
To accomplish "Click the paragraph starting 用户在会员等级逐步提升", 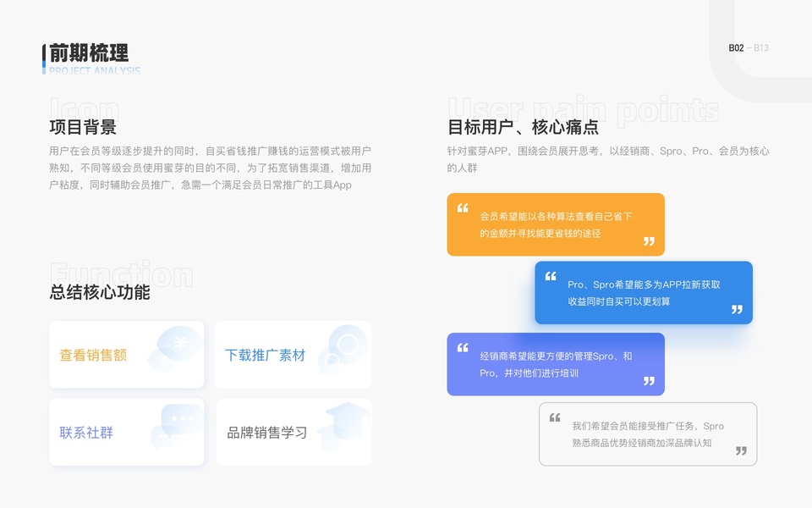I will [x=211, y=168].
